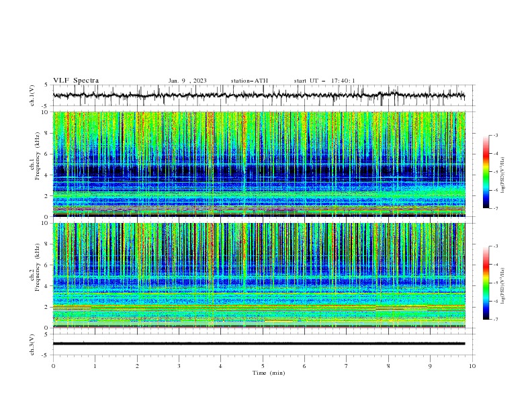The image size is (532, 411).
Task: Click the time axis tick label '0'
Action: [x=53, y=366]
